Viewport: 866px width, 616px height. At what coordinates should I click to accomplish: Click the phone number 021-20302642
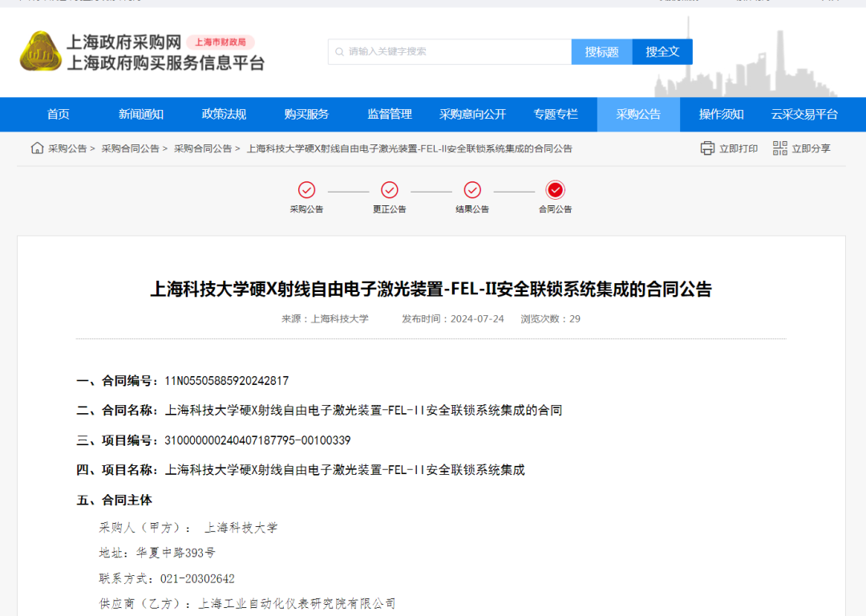pos(197,578)
